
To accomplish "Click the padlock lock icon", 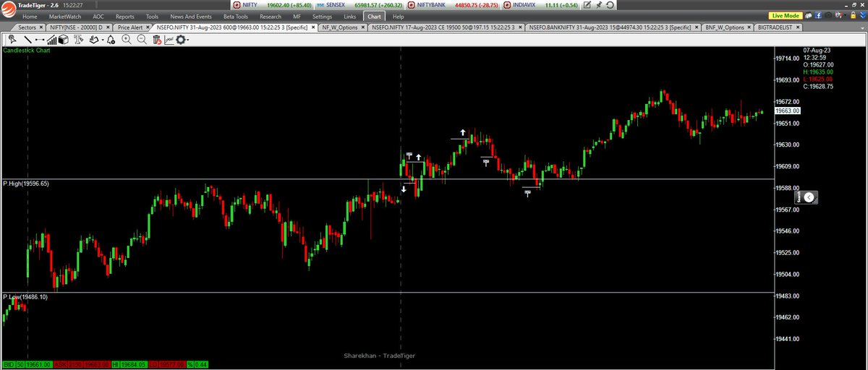I will 853,16.
